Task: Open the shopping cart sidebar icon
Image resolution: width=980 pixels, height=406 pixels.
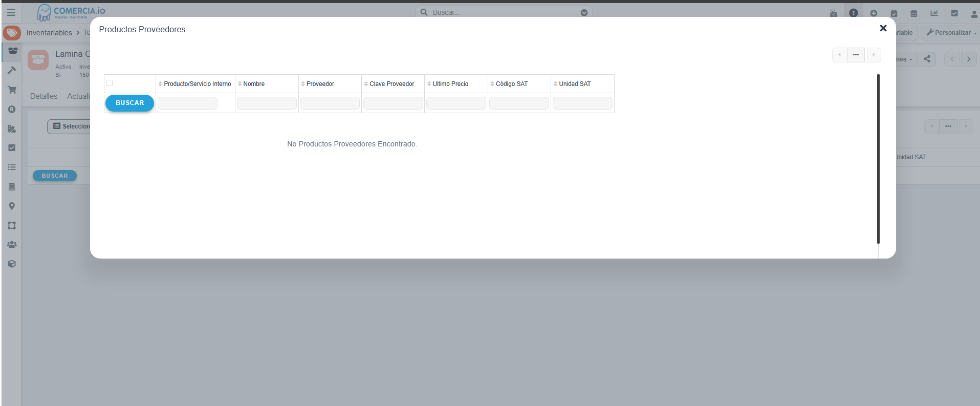Action: [12, 90]
